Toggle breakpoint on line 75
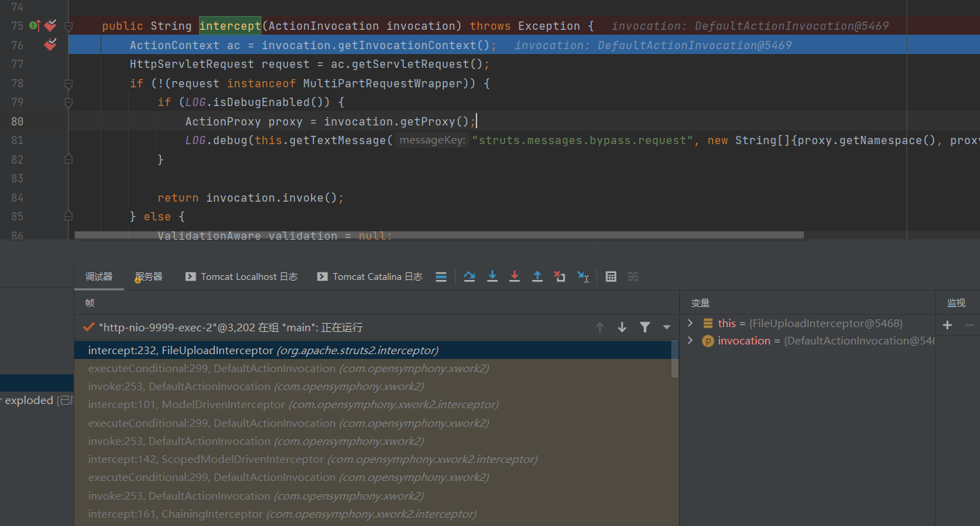 click(x=50, y=26)
